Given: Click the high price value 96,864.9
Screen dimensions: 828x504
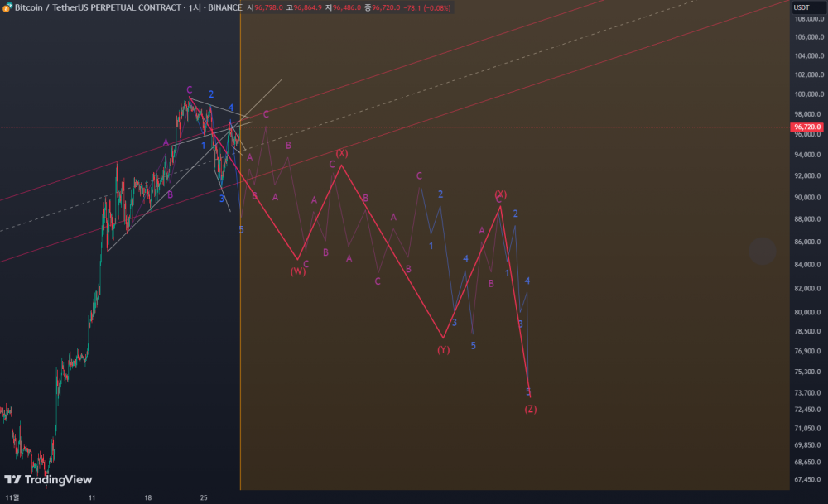Looking at the screenshot, I should click(308, 7).
